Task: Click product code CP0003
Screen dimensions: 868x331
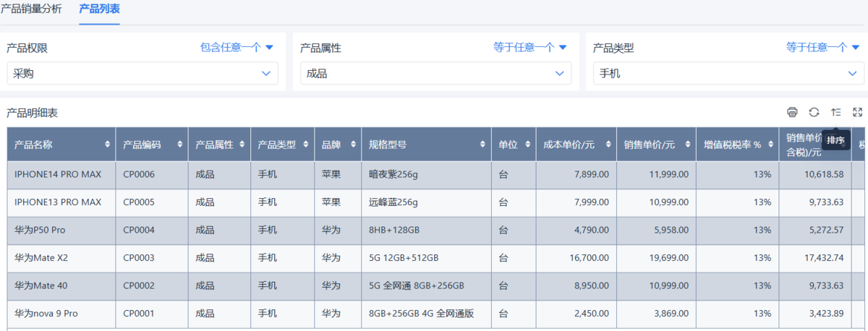Action: click(139, 258)
